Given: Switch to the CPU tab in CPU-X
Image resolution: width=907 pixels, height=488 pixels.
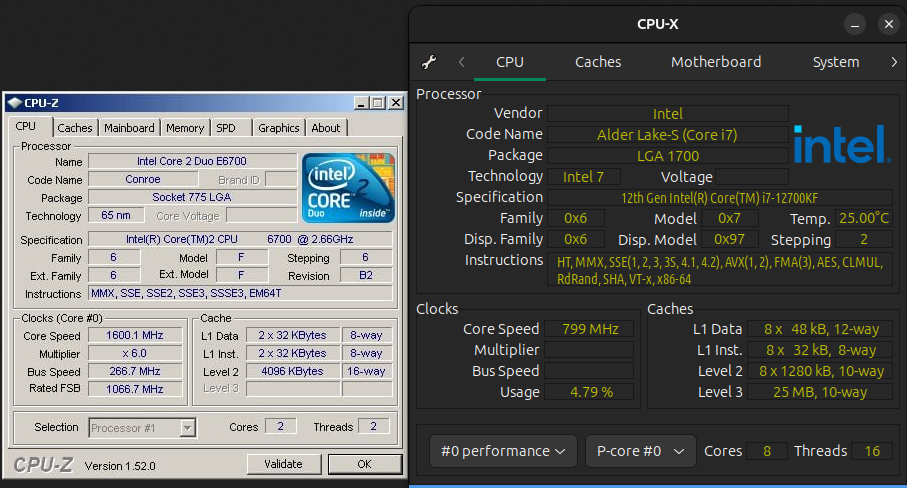Looking at the screenshot, I should pyautogui.click(x=510, y=62).
